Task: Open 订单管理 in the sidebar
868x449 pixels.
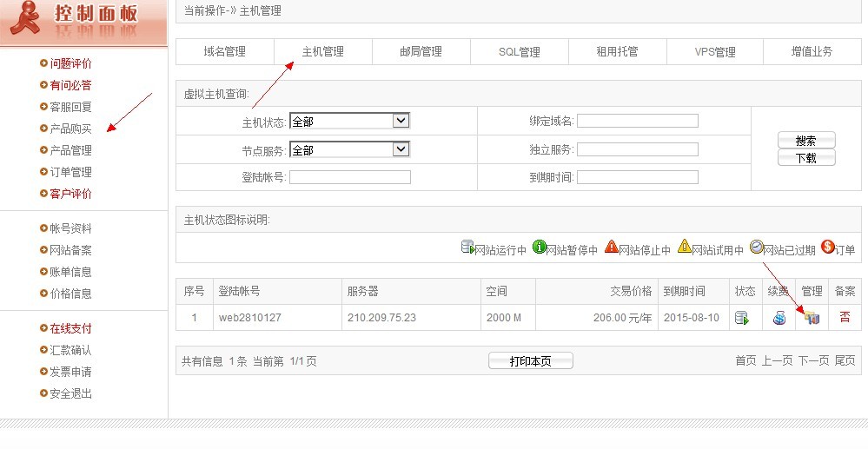Action: click(x=71, y=172)
